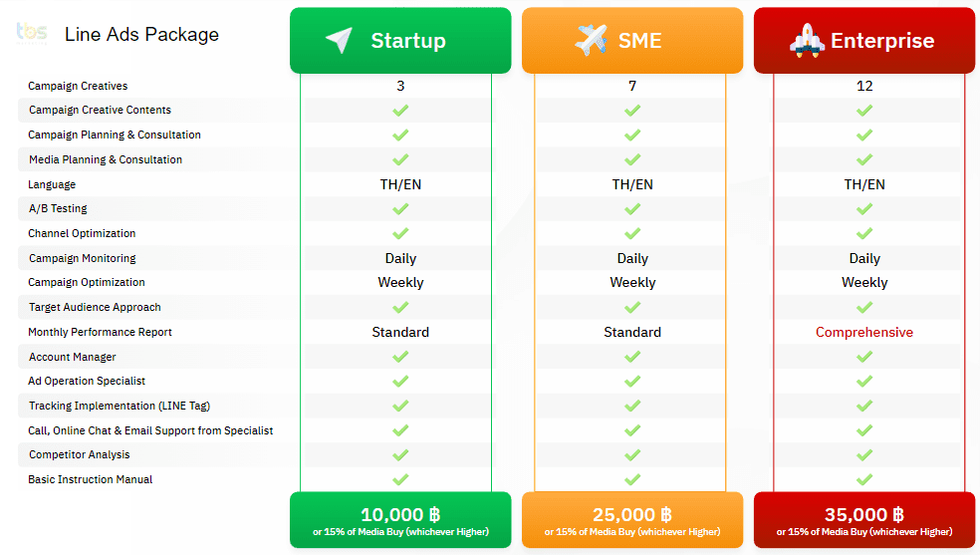This screenshot has width=980, height=555.
Task: Choose the 25,000 ฿ SME price button
Action: click(x=632, y=520)
